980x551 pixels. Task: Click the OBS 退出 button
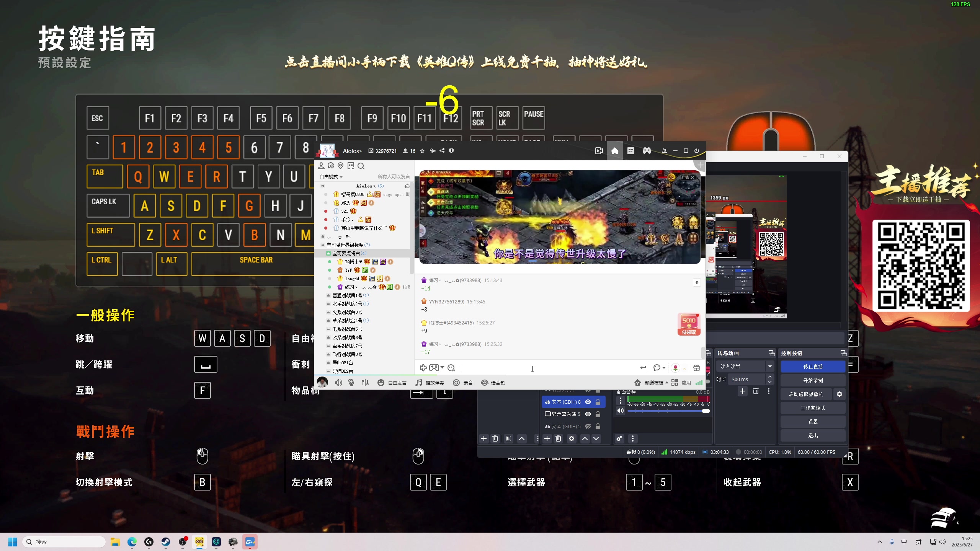pos(813,435)
